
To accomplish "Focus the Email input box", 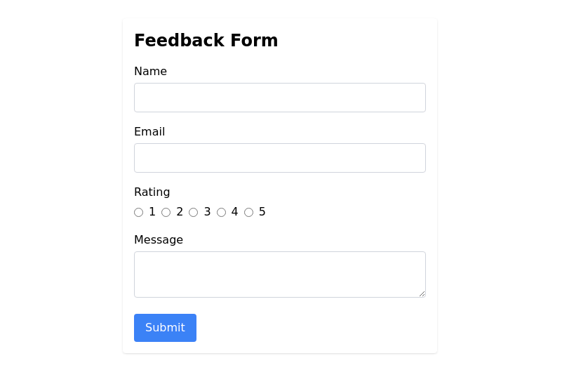I will [279, 158].
